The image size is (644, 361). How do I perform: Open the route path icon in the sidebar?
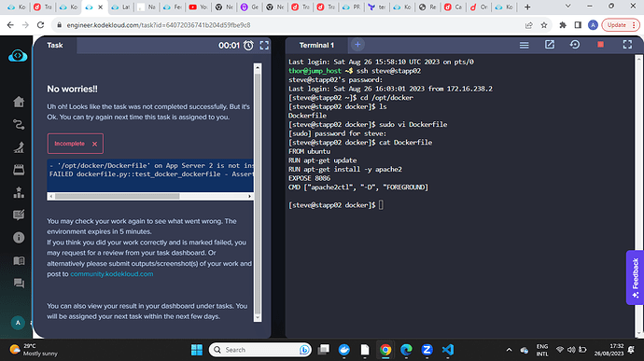(x=19, y=124)
